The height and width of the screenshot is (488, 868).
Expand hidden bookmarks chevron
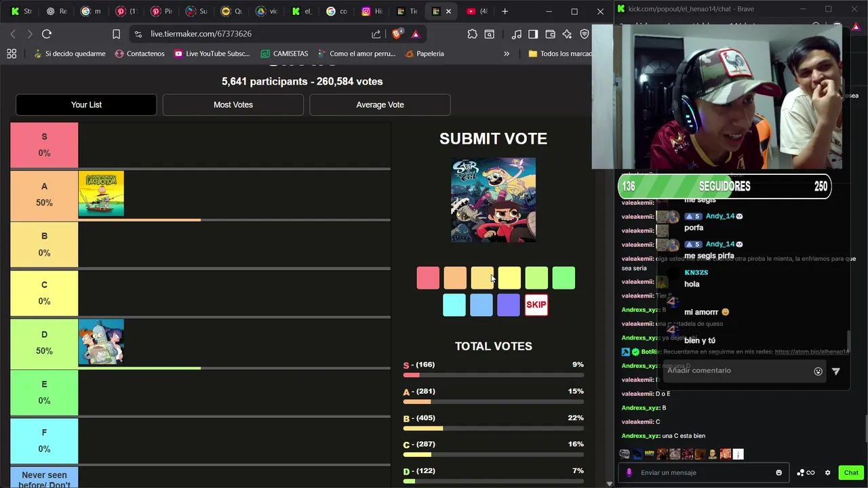tap(506, 54)
